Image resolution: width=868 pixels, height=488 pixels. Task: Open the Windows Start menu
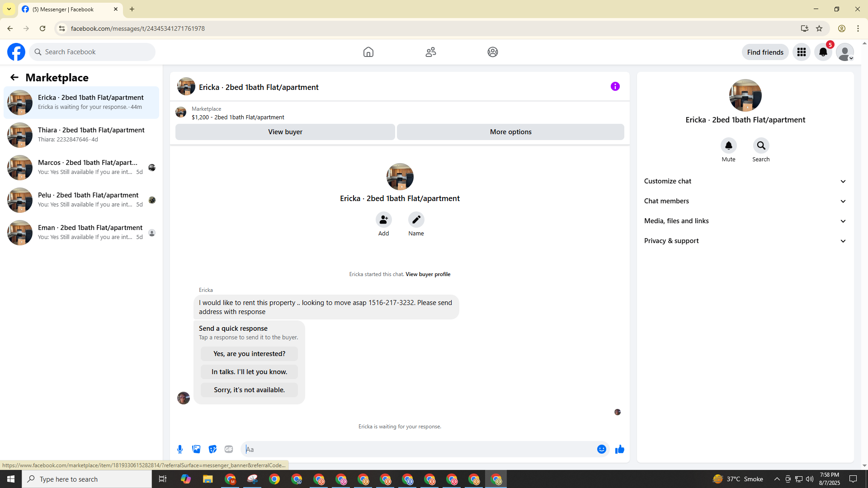coord(11,479)
